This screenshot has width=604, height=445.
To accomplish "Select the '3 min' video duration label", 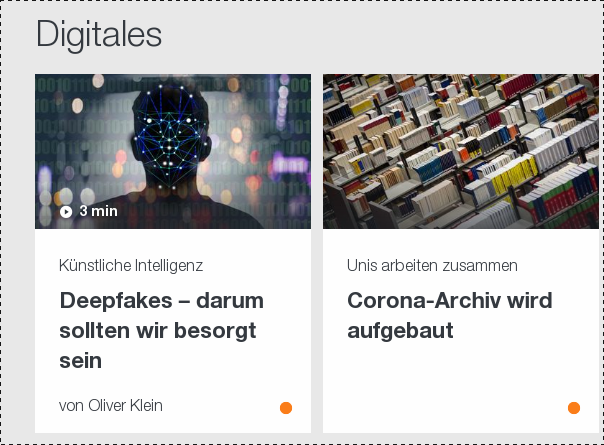I will point(98,211).
